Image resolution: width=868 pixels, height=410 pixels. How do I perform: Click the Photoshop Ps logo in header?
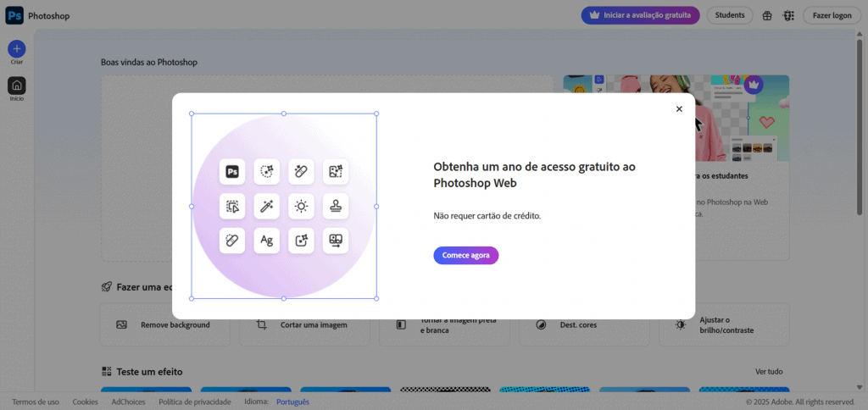click(x=14, y=15)
